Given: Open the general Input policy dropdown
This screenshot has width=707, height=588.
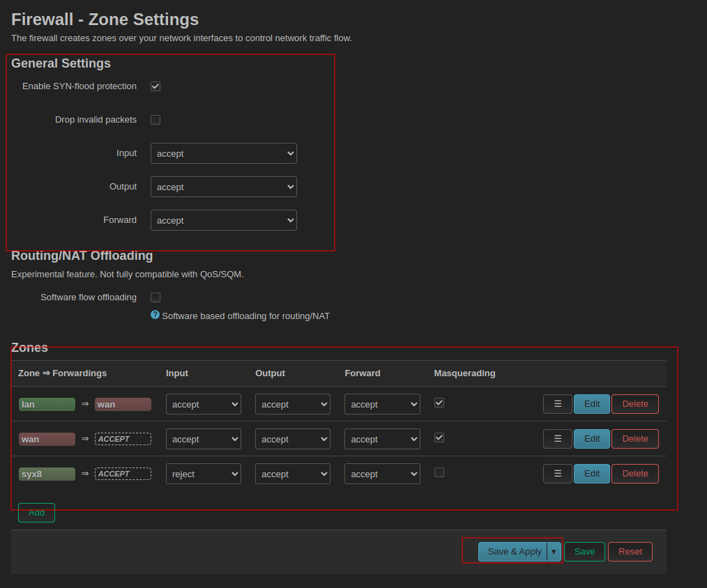Looking at the screenshot, I should [224, 153].
